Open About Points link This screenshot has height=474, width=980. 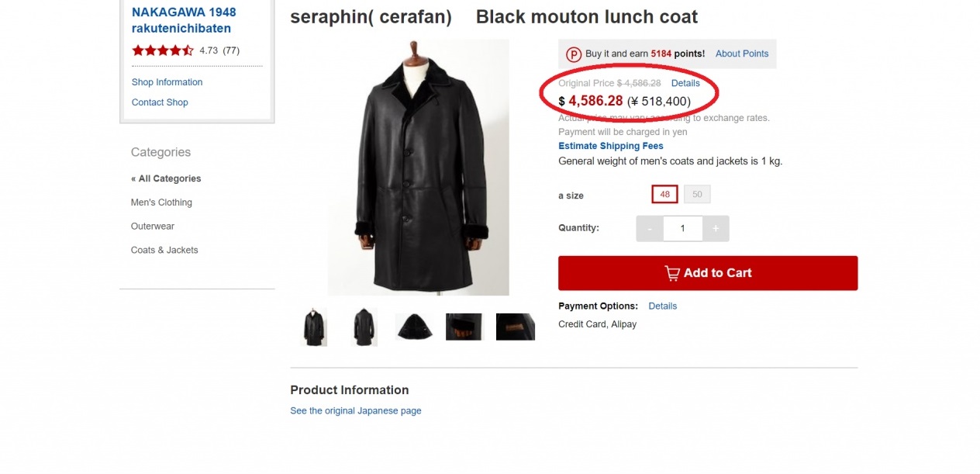click(741, 54)
